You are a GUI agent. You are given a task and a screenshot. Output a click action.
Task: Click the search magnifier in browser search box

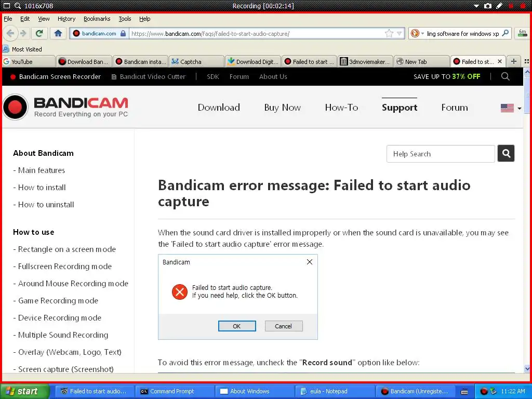(x=505, y=33)
